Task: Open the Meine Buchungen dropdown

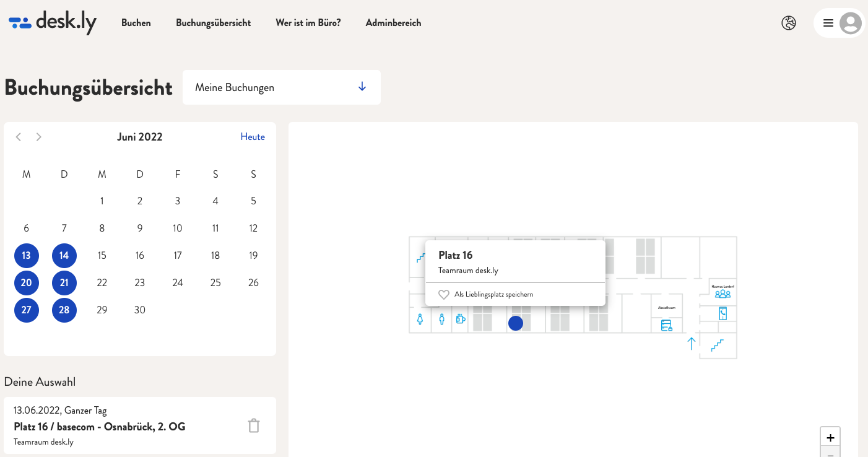Action: point(282,87)
